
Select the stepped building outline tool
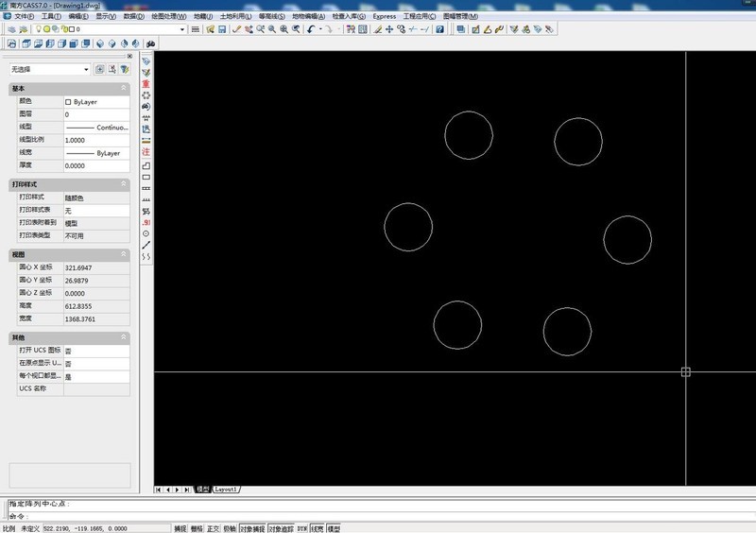coord(146,165)
